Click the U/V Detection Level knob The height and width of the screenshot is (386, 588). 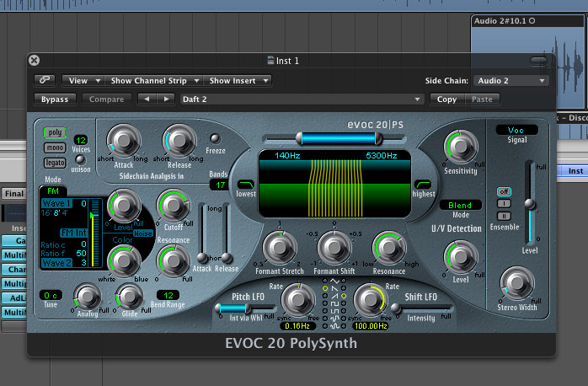(x=461, y=257)
